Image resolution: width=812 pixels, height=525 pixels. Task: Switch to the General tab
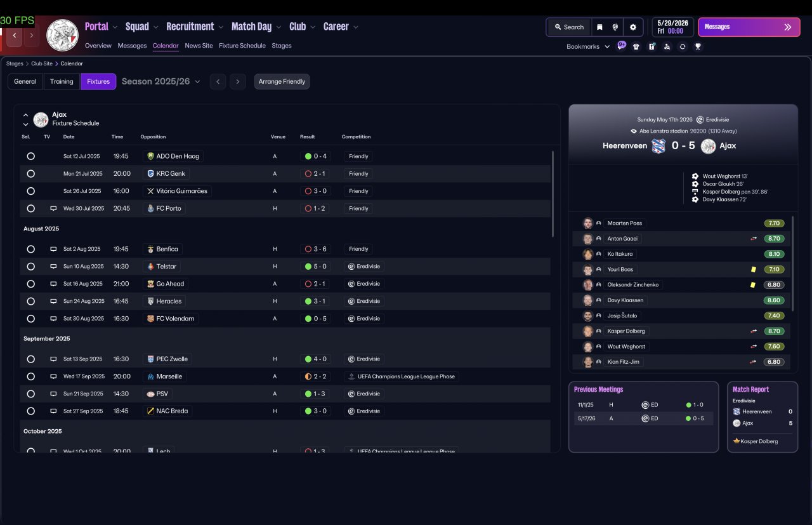coord(25,81)
